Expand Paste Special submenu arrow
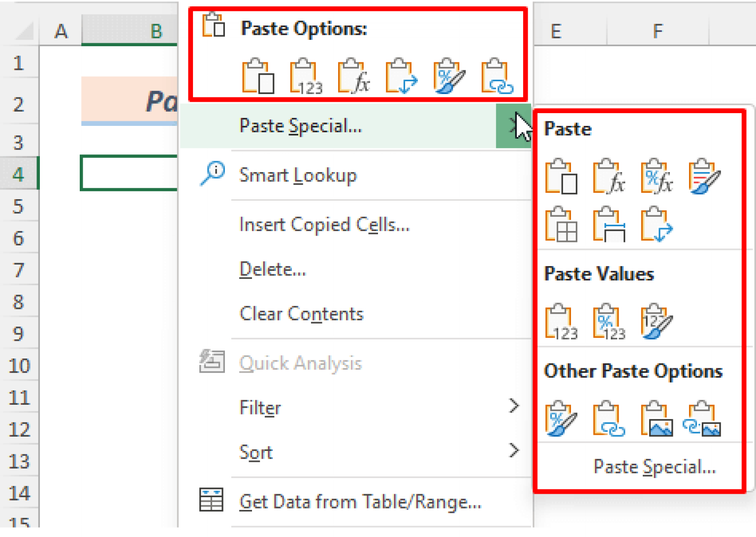Image resolution: width=756 pixels, height=537 pixels. coord(514,126)
